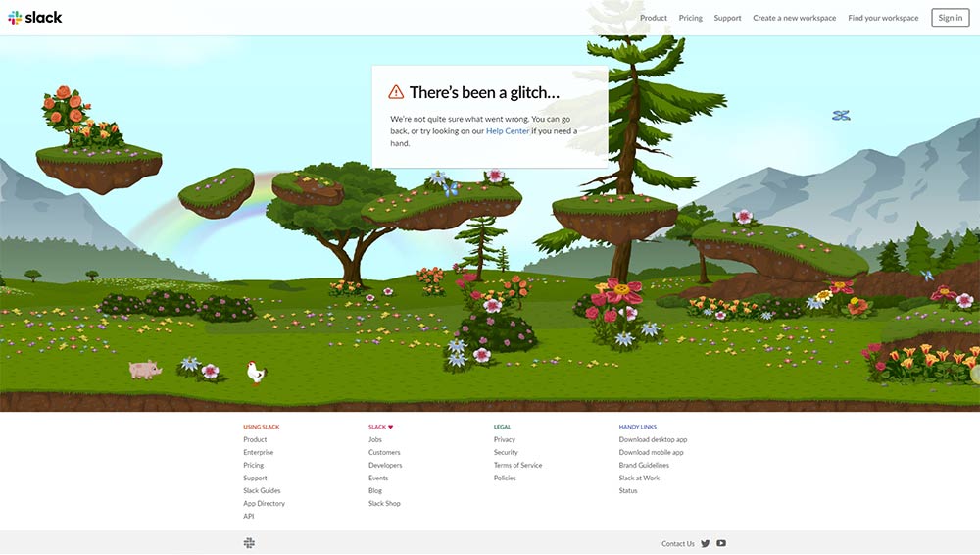Screen dimensions: 980x555
Task: Open the App Directory link
Action: pyautogui.click(x=264, y=504)
